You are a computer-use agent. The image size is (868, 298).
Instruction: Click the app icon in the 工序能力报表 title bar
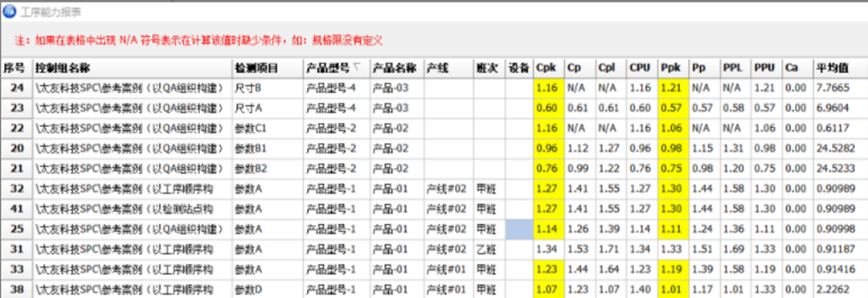pos(10,10)
